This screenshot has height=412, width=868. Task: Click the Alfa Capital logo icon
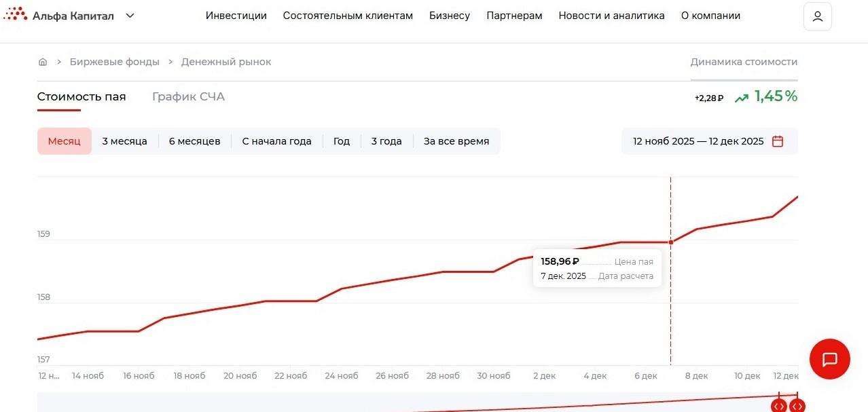coord(16,14)
